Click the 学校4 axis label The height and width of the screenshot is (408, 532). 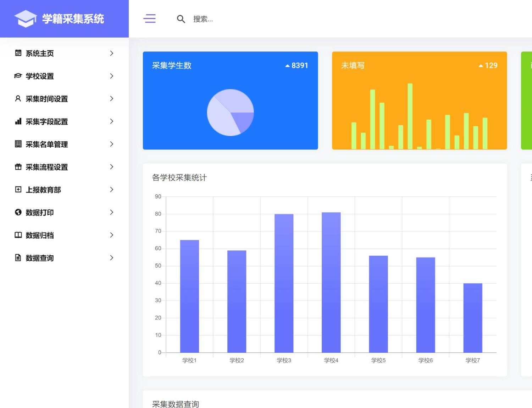[331, 360]
